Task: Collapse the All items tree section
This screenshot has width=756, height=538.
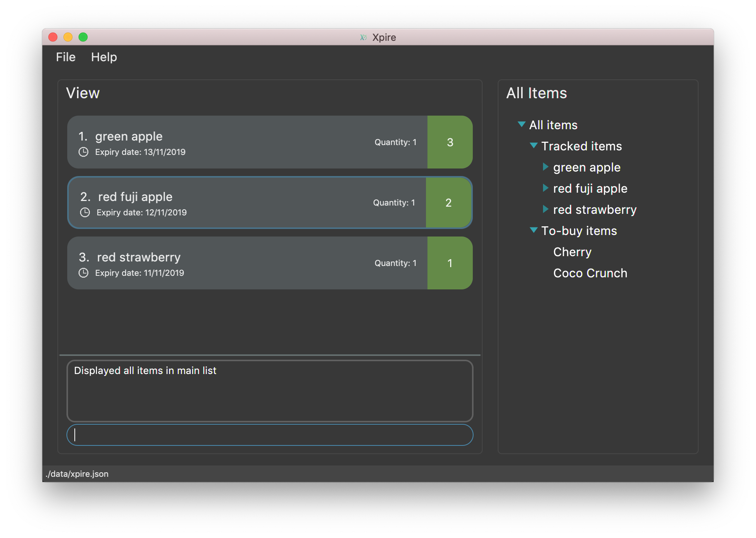Action: point(520,124)
